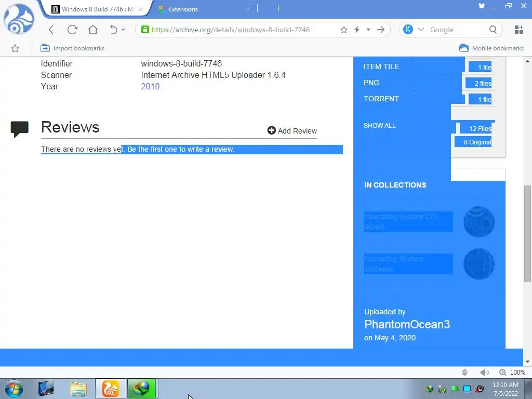Click the skin t-shirt icon in title bar
The width and height of the screenshot is (532, 399).
tap(482, 6)
